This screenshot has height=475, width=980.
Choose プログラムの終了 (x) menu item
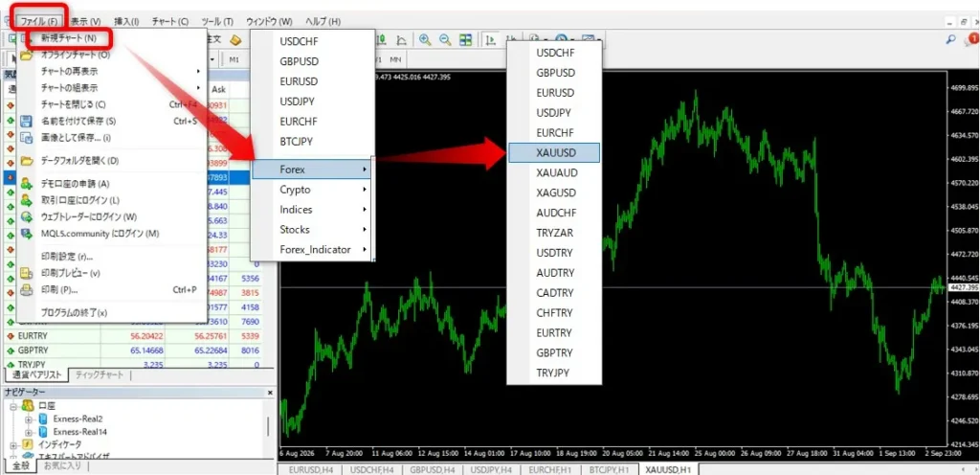111,312
